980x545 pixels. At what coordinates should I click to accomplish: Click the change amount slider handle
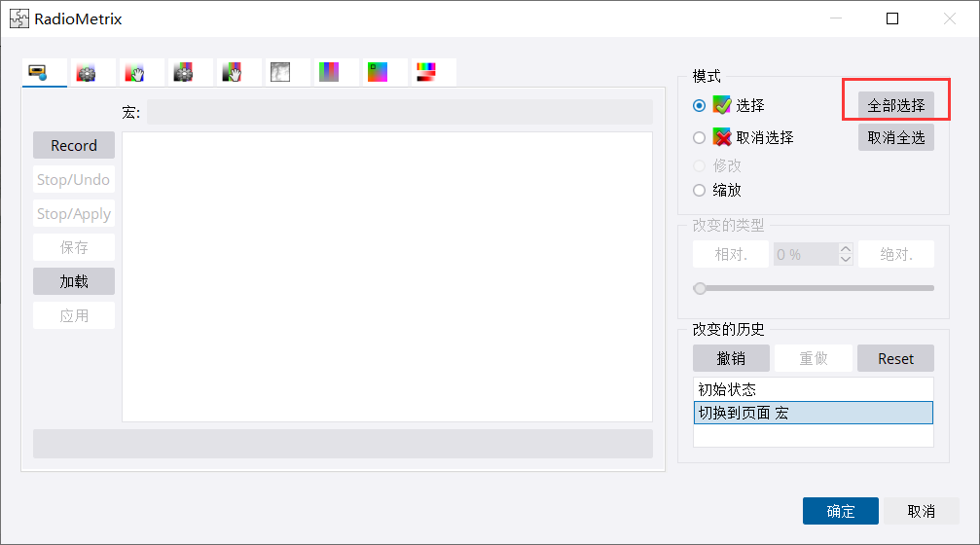coord(699,288)
